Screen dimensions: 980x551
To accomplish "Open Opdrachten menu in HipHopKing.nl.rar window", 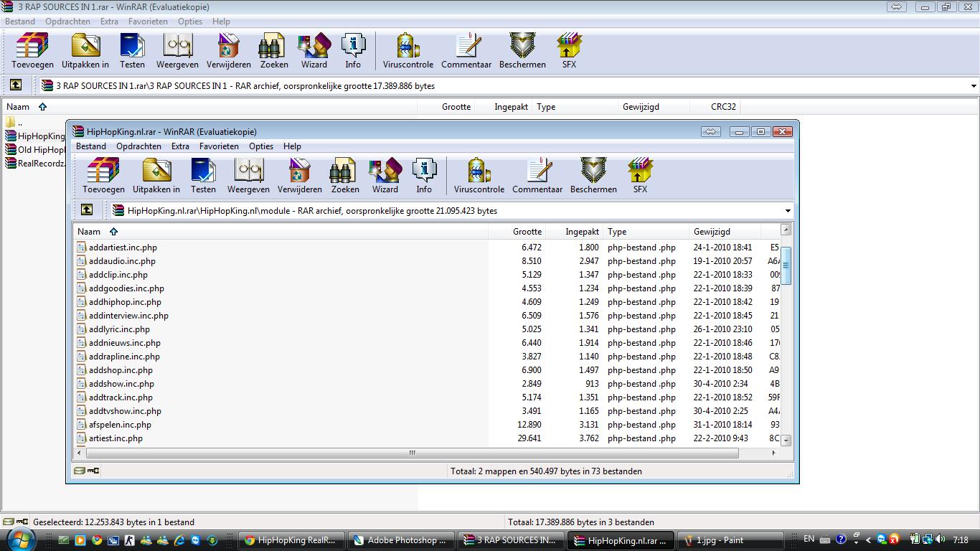I will point(138,146).
